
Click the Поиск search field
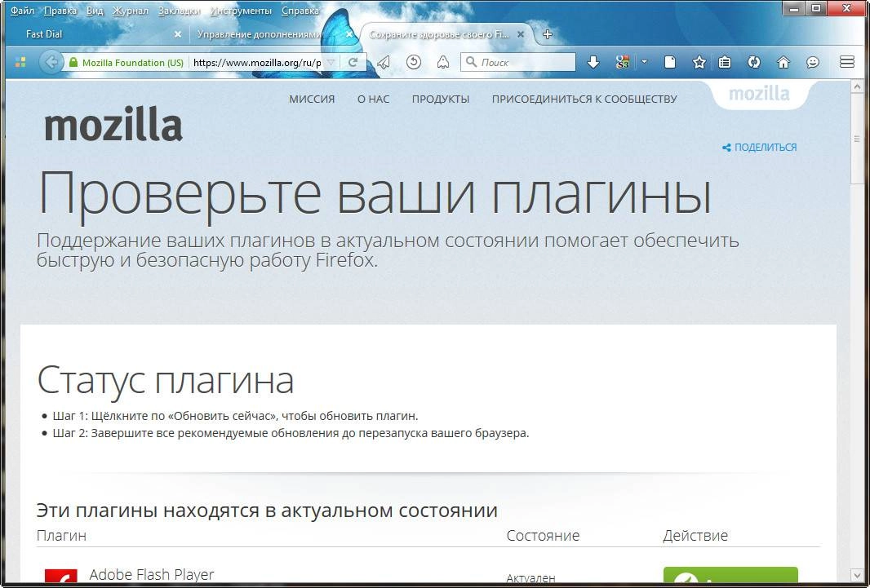click(x=518, y=62)
